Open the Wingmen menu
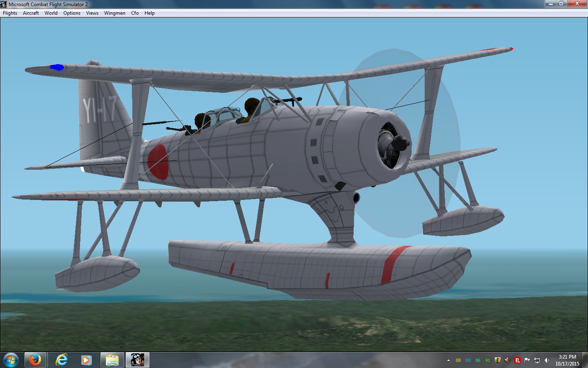This screenshot has height=368, width=588. [x=115, y=13]
